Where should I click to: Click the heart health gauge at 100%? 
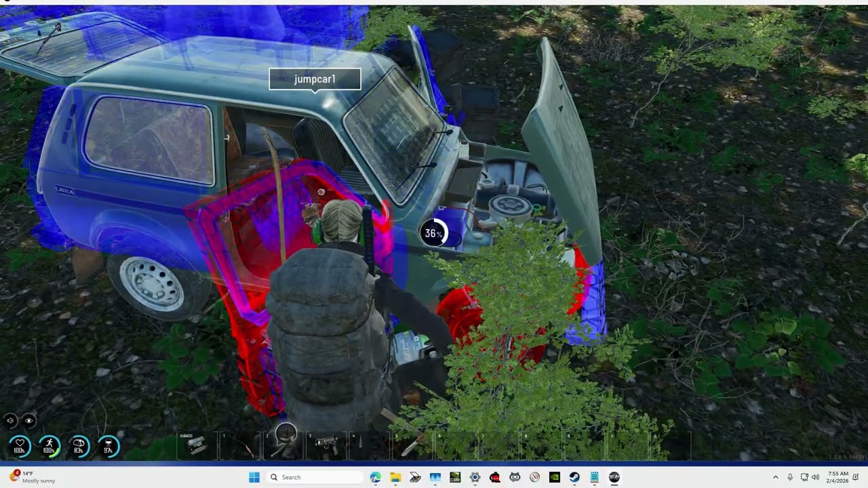pyautogui.click(x=20, y=446)
